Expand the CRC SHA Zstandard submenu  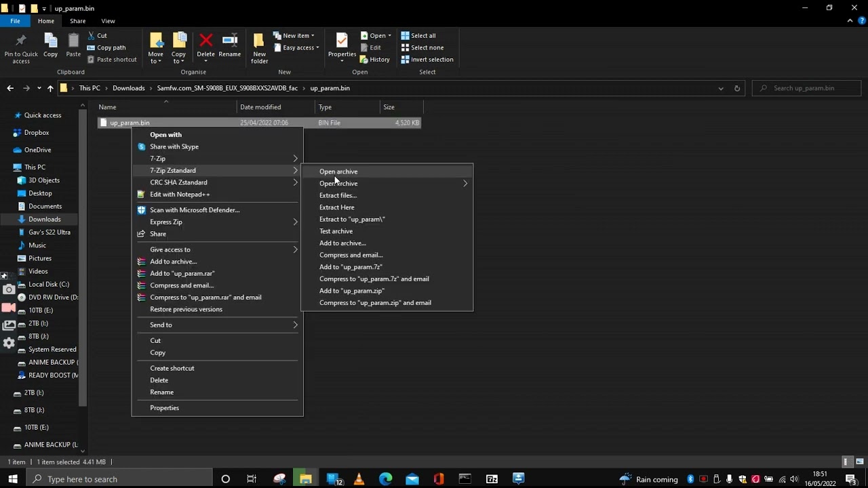pyautogui.click(x=217, y=182)
